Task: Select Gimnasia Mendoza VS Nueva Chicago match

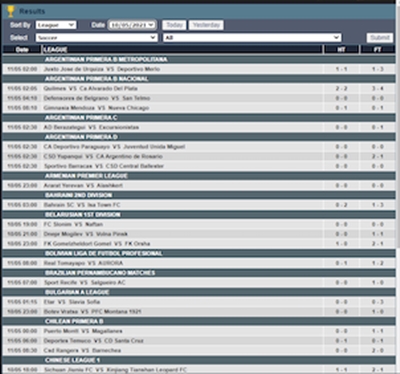Action: tap(199, 108)
